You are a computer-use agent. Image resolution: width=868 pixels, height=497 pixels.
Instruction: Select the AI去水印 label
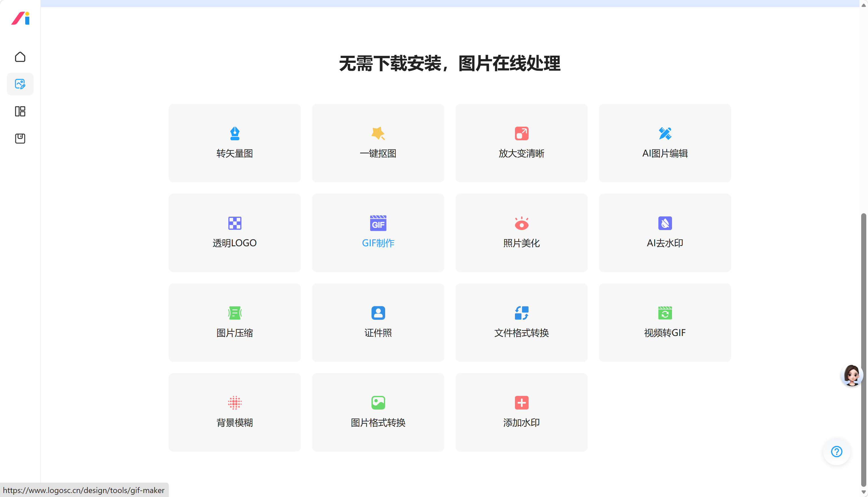(x=665, y=243)
